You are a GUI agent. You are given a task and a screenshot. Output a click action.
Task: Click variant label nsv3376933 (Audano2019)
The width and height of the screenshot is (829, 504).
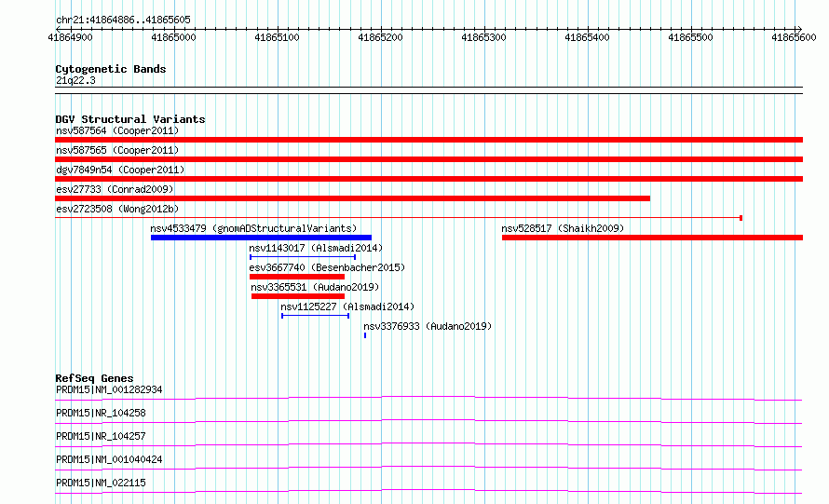[x=428, y=326]
